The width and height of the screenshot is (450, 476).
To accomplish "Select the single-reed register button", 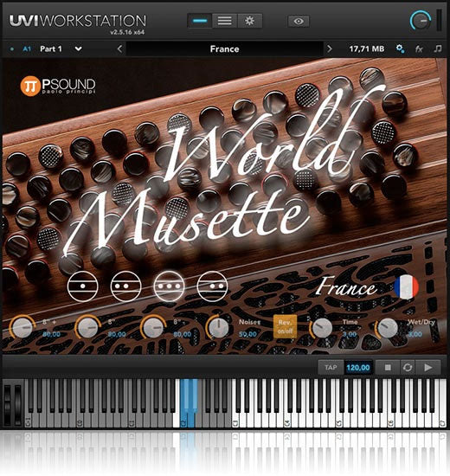I will pos(82,286).
